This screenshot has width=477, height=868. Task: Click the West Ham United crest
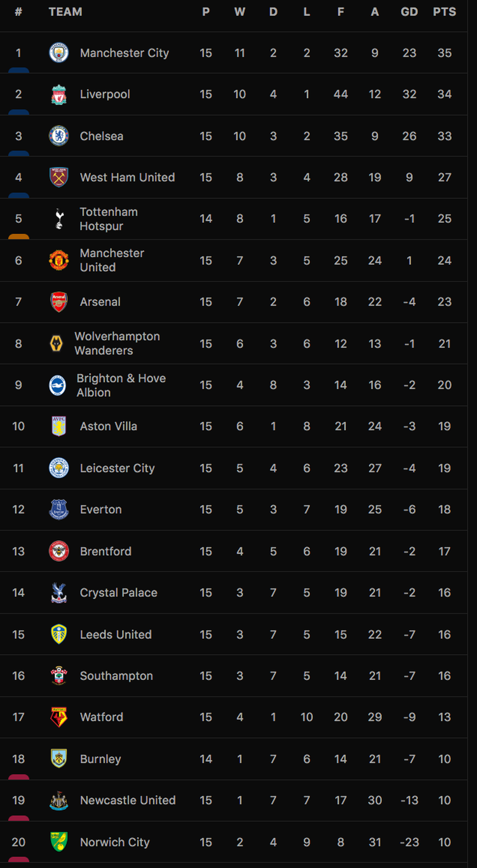(x=59, y=177)
